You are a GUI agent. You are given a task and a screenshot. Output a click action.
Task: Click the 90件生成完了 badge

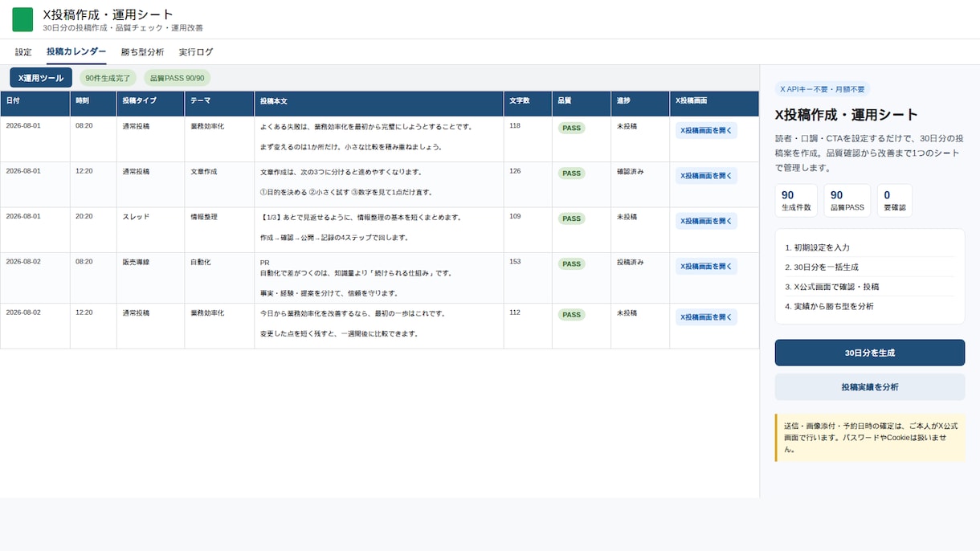click(108, 78)
